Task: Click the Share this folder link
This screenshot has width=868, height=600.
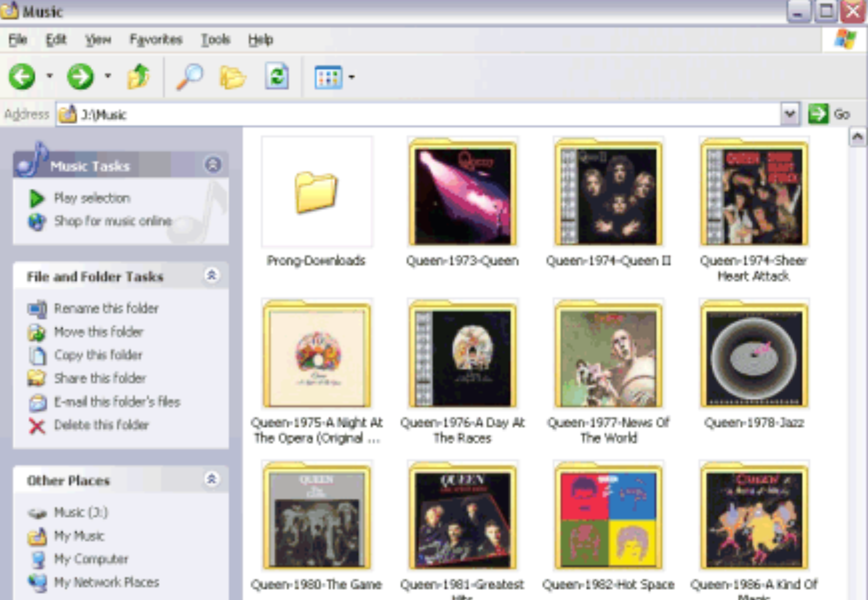Action: [100, 378]
